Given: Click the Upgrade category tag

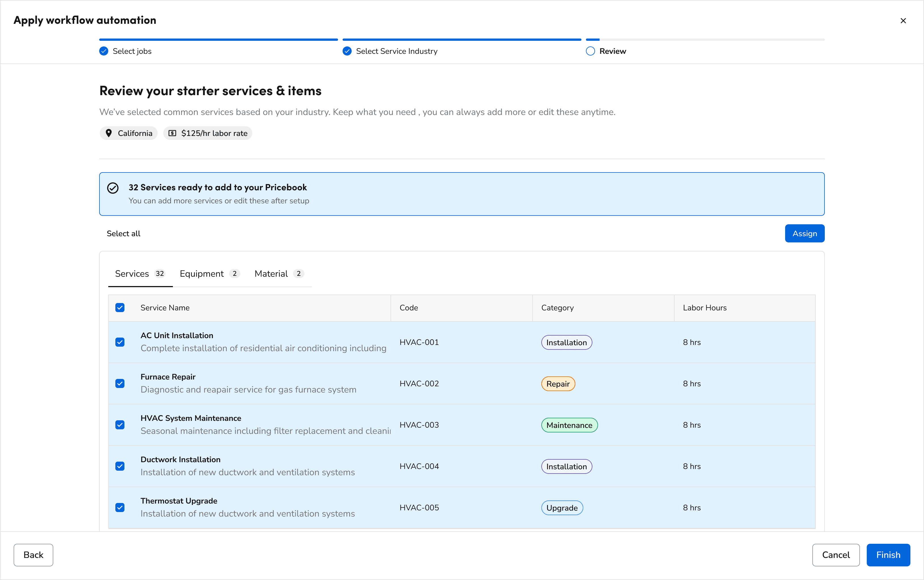Looking at the screenshot, I should 562,508.
